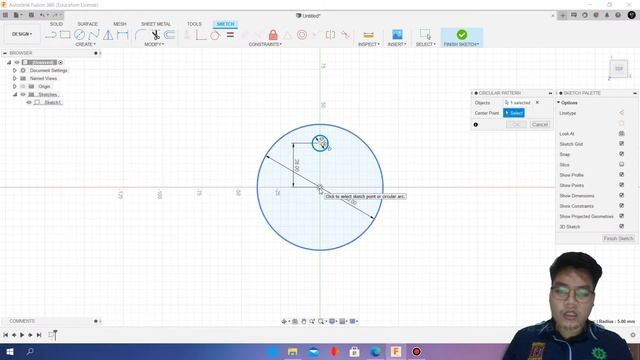The height and width of the screenshot is (360, 640).
Task: Select the Trim scissors tool
Action: point(155,35)
